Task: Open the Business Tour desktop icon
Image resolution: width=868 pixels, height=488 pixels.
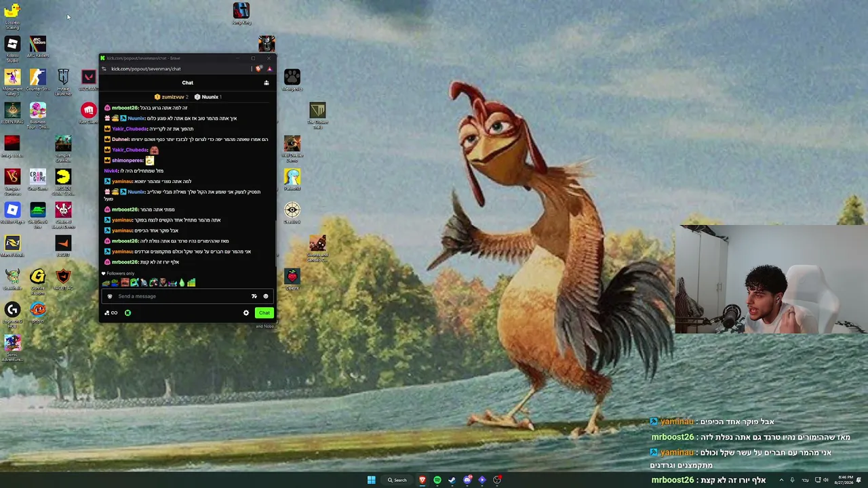Action: coord(37,115)
